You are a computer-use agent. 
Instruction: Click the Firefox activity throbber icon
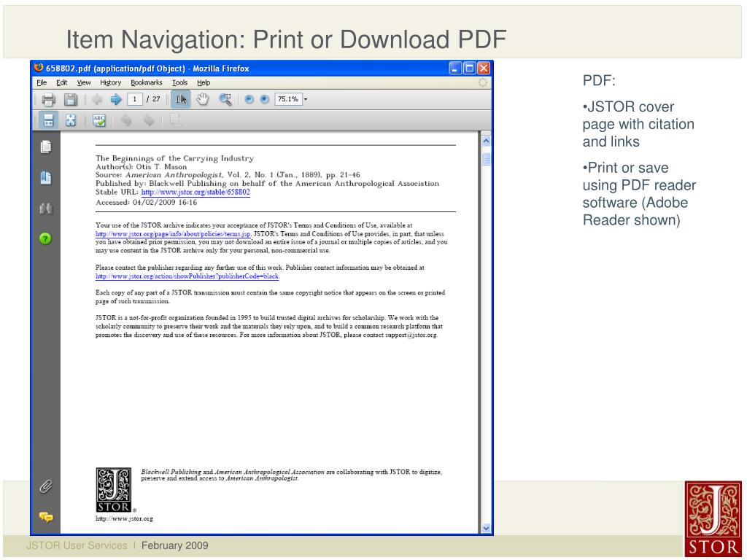483,83
